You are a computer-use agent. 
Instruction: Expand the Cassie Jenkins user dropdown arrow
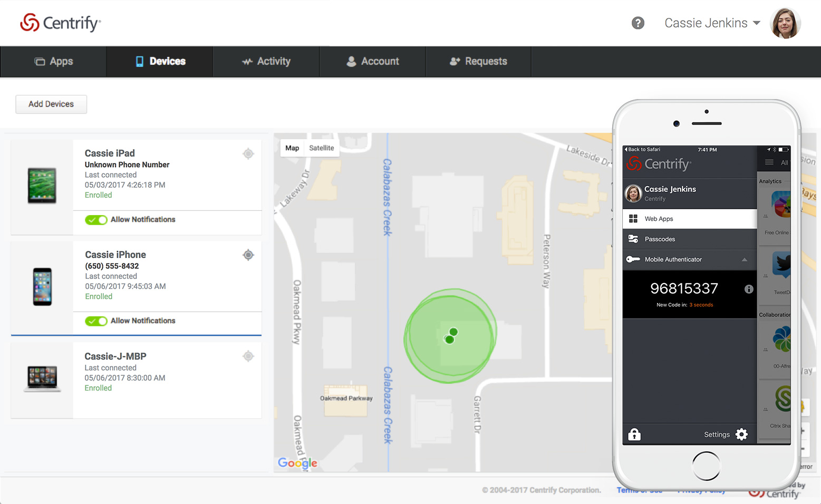pos(757,23)
